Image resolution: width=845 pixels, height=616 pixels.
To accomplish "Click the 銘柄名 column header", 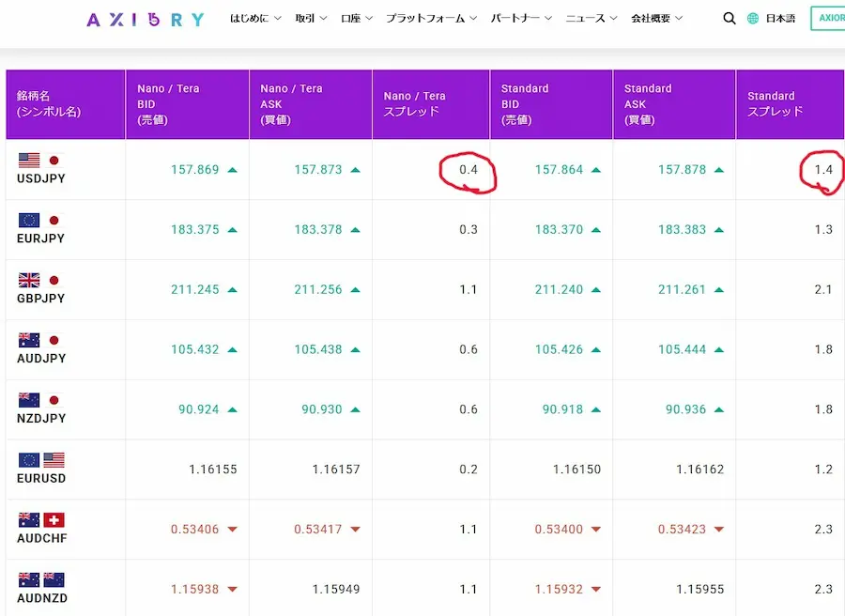I will tap(49, 104).
